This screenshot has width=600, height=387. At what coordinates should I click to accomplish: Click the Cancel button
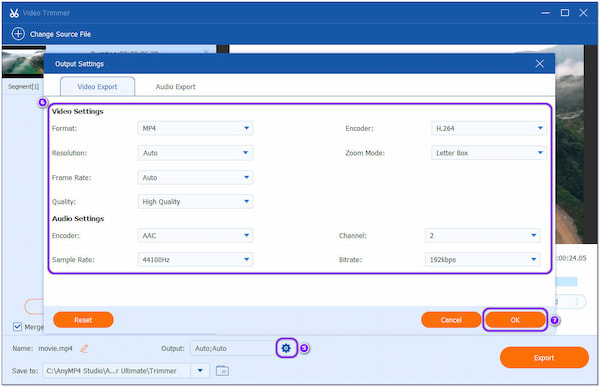pyautogui.click(x=451, y=320)
